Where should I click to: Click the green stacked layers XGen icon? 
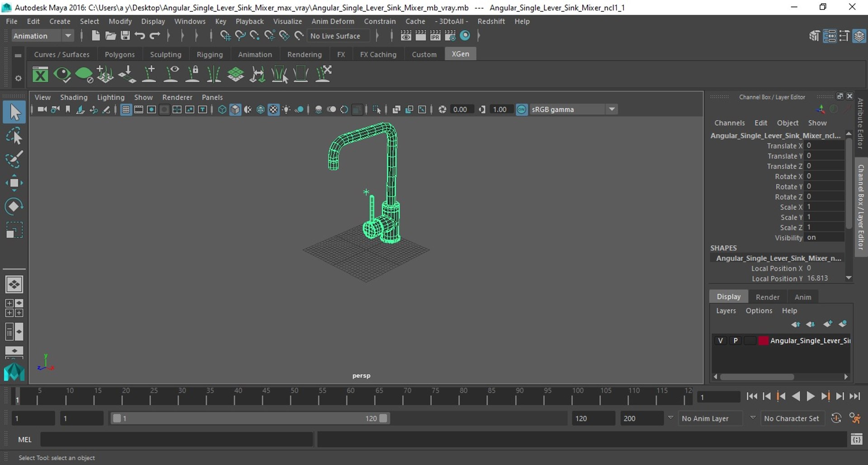[x=236, y=74]
